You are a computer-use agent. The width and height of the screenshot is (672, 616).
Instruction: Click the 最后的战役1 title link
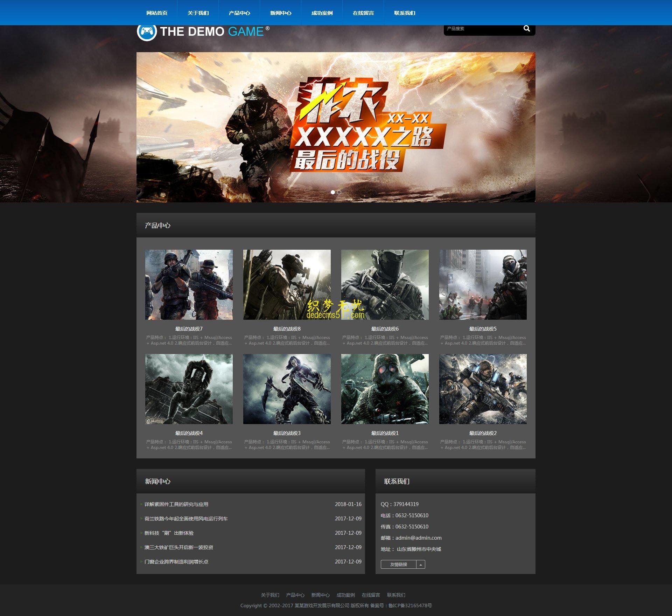(385, 433)
